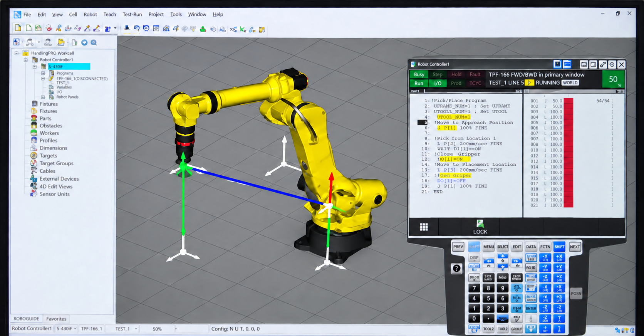Image resolution: width=644 pixels, height=336 pixels.
Task: Expand the Programs tree node
Action: [43, 73]
